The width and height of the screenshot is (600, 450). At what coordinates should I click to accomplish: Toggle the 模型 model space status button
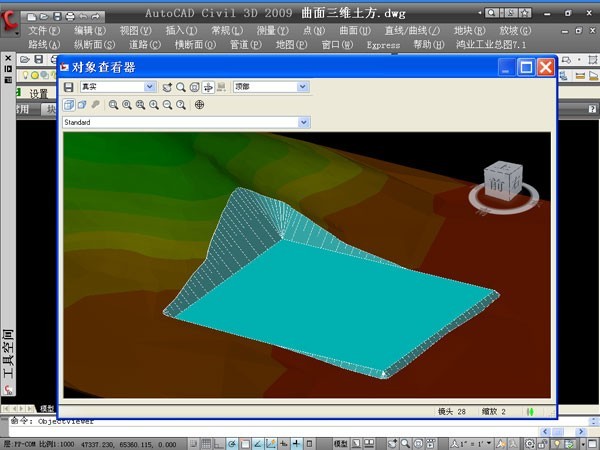pyautogui.click(x=341, y=442)
